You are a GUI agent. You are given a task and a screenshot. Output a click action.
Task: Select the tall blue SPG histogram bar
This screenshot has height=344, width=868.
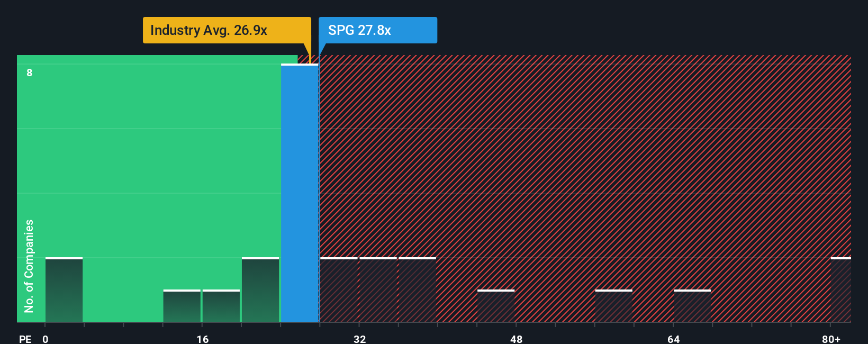[x=300, y=193]
